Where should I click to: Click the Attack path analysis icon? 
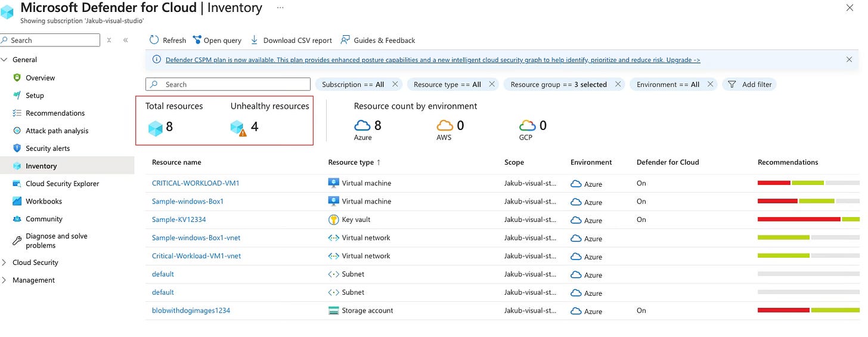(17, 131)
